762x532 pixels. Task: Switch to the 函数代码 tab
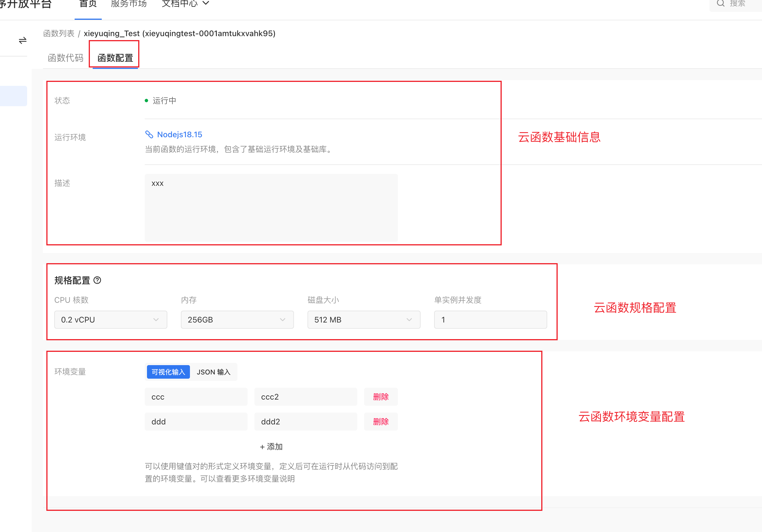[x=65, y=58]
